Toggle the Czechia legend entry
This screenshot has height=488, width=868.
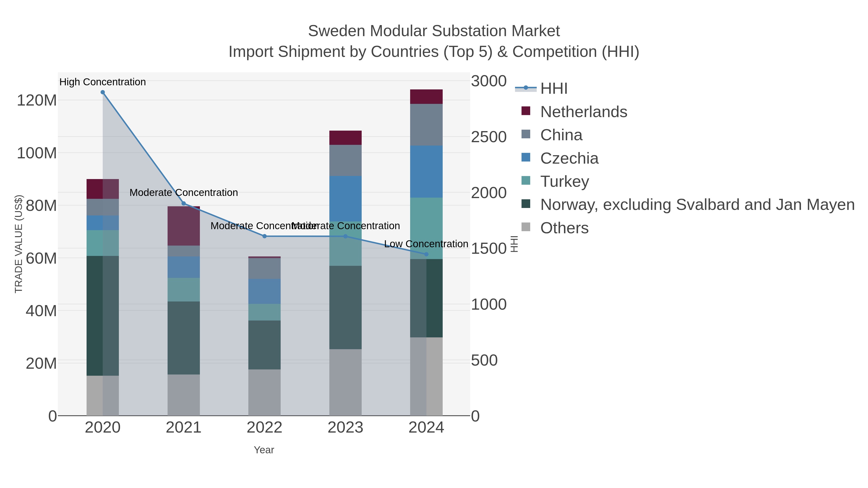[560, 158]
